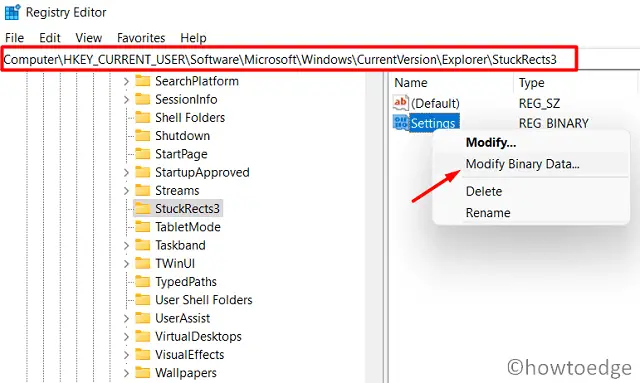Expand the Taskband key
640x383 pixels.
coord(126,245)
